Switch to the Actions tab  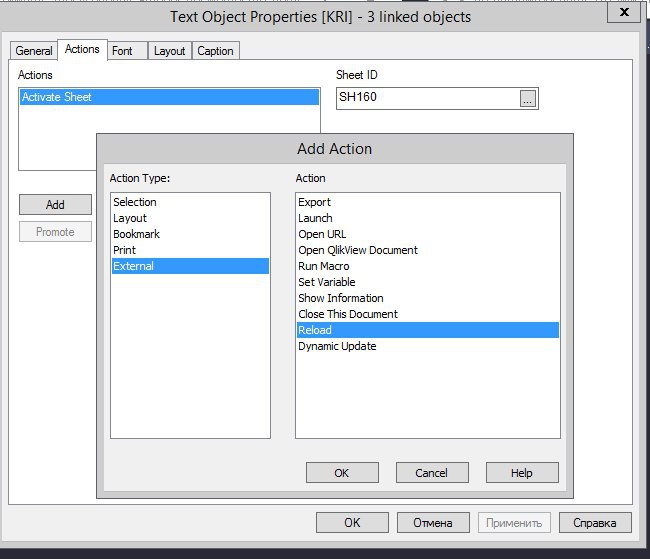(x=82, y=49)
